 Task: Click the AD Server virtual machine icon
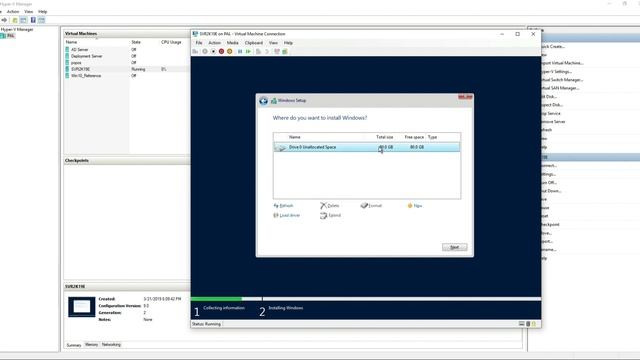(67, 49)
